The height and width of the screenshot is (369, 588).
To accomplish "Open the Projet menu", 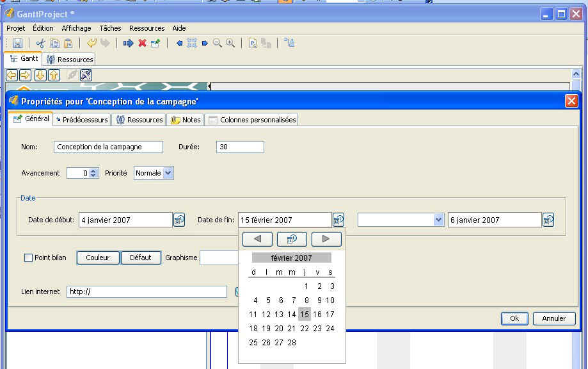I will 16,28.
